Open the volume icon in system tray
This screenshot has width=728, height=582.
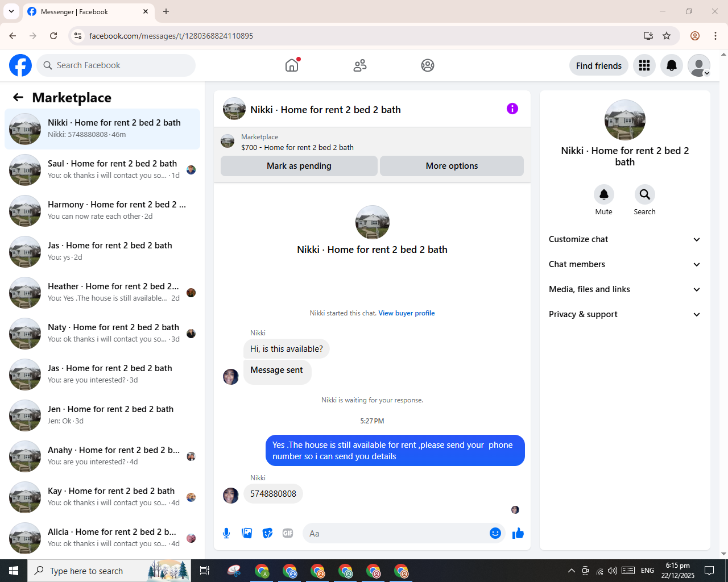(613, 571)
